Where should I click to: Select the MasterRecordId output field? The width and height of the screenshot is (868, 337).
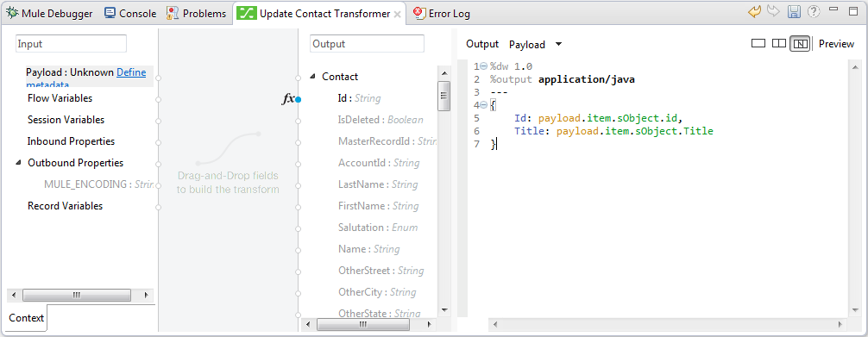(387, 141)
